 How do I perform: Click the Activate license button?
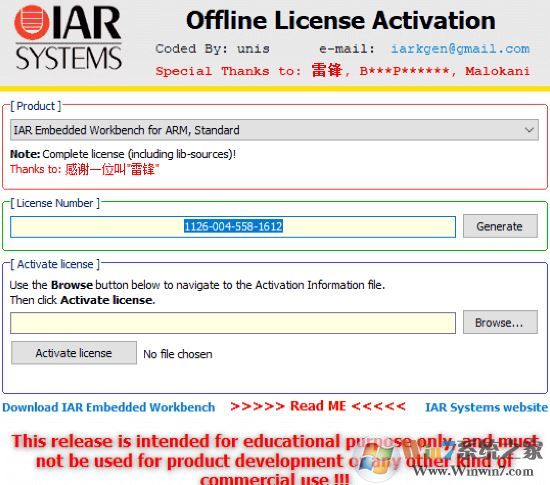click(74, 353)
